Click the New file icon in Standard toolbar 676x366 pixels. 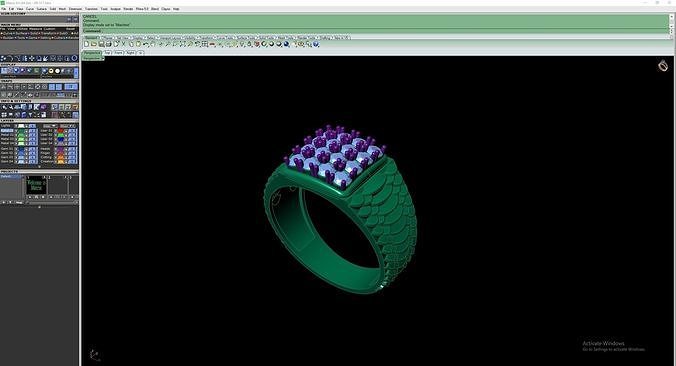pos(87,44)
